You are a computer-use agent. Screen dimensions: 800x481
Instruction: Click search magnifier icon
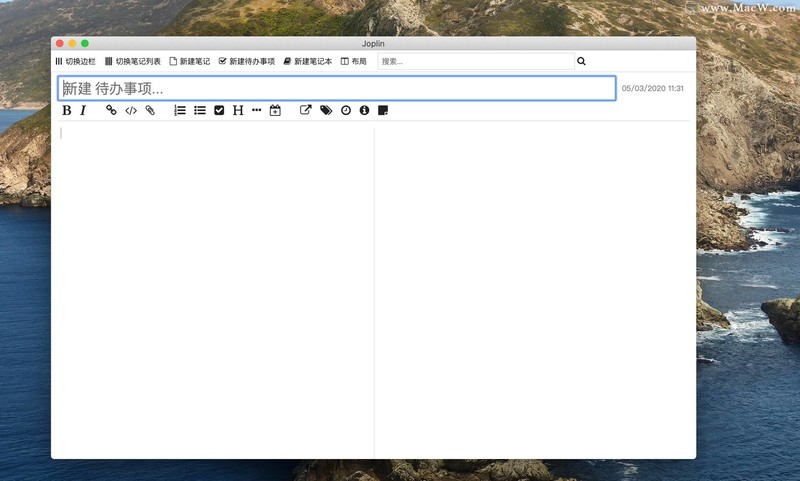pos(581,61)
